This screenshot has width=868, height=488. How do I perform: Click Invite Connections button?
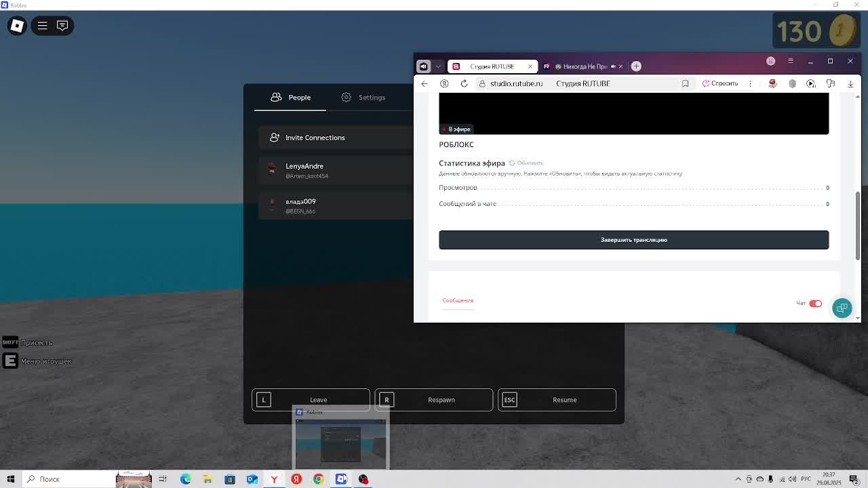click(x=336, y=138)
